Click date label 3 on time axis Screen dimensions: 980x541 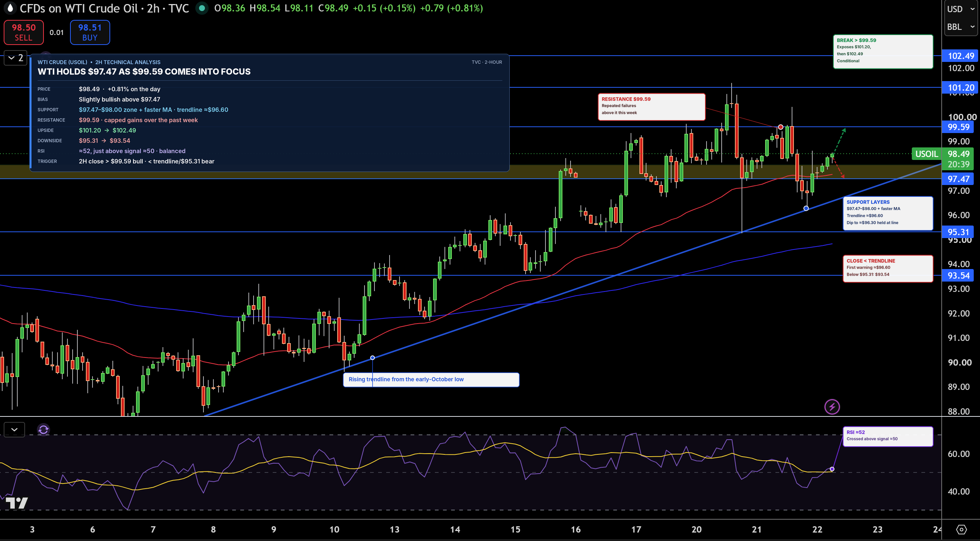point(32,529)
